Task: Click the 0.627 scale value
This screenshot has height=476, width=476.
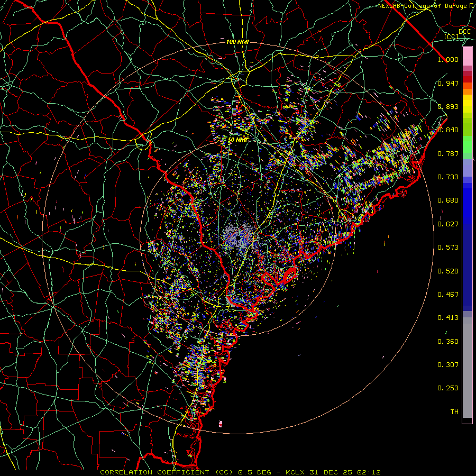Action: pyautogui.click(x=448, y=224)
